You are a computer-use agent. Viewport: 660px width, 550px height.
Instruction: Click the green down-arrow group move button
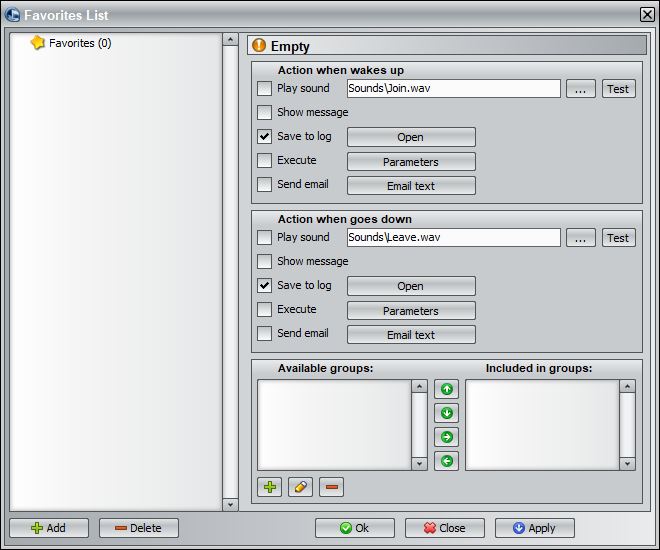[x=447, y=413]
